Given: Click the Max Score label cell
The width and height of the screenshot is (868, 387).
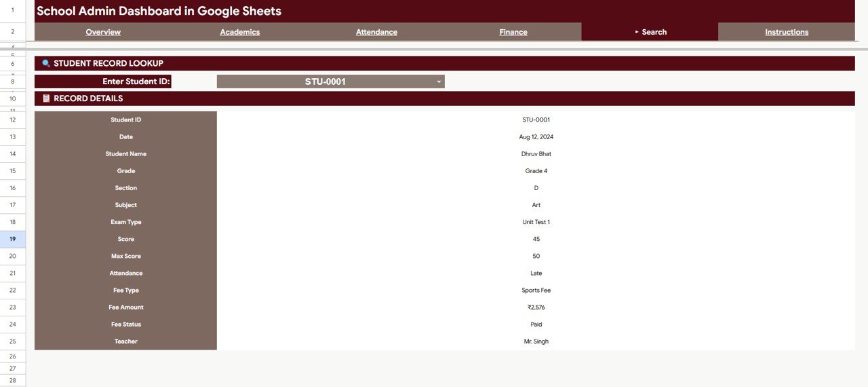Looking at the screenshot, I should coord(125,256).
